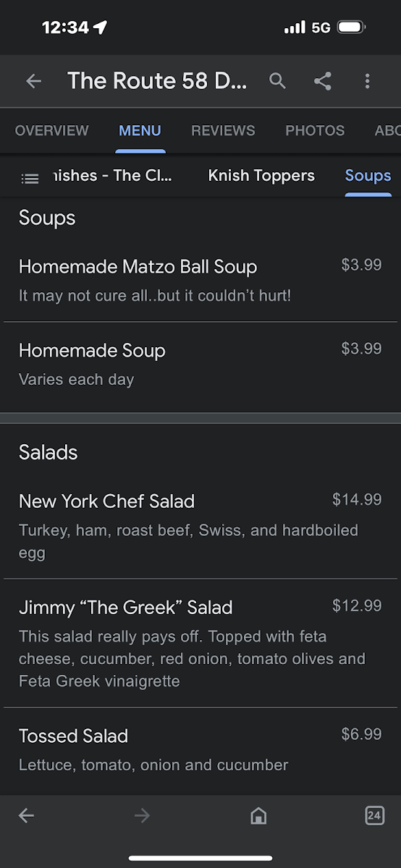
Task: Open the three-dot overflow menu
Action: pos(367,81)
